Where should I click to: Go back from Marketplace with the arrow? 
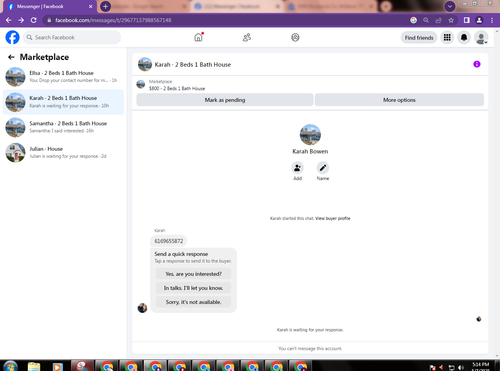pos(11,57)
